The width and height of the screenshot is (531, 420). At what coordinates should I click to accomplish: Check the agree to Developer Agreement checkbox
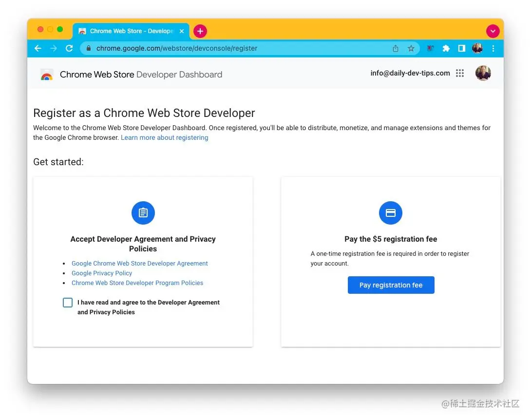[68, 303]
